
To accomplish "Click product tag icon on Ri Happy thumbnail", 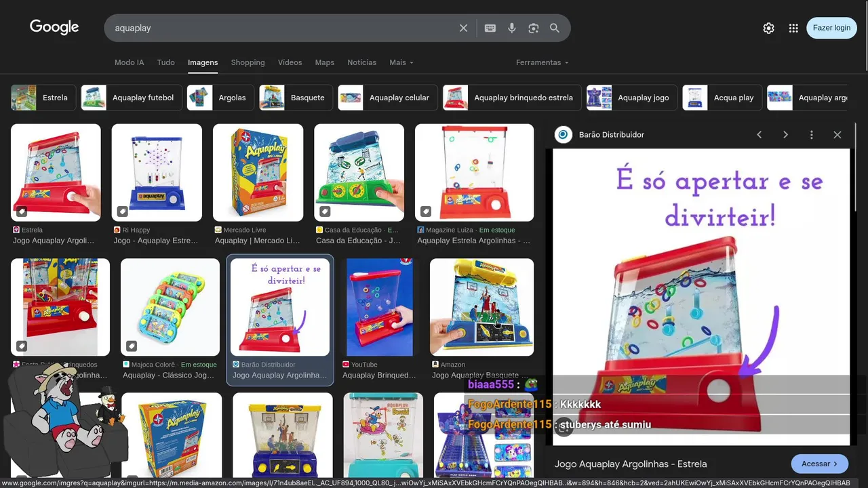I will pos(122,211).
